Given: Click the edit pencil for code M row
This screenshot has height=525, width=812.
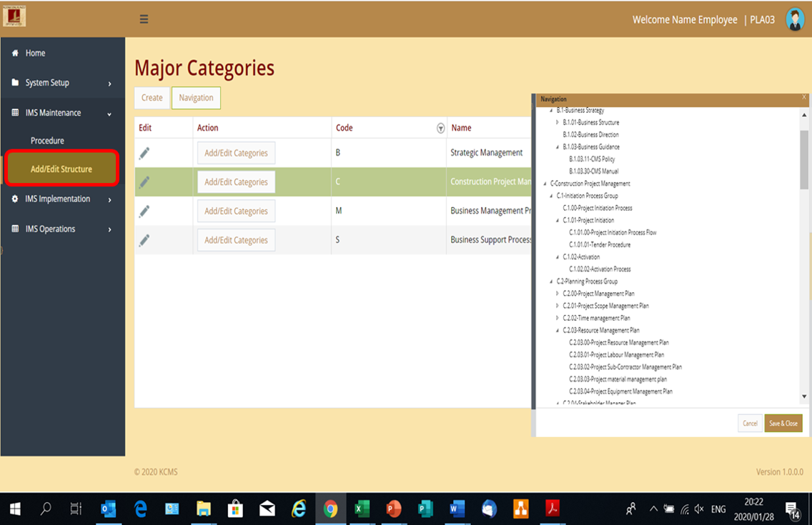Looking at the screenshot, I should pos(144,211).
